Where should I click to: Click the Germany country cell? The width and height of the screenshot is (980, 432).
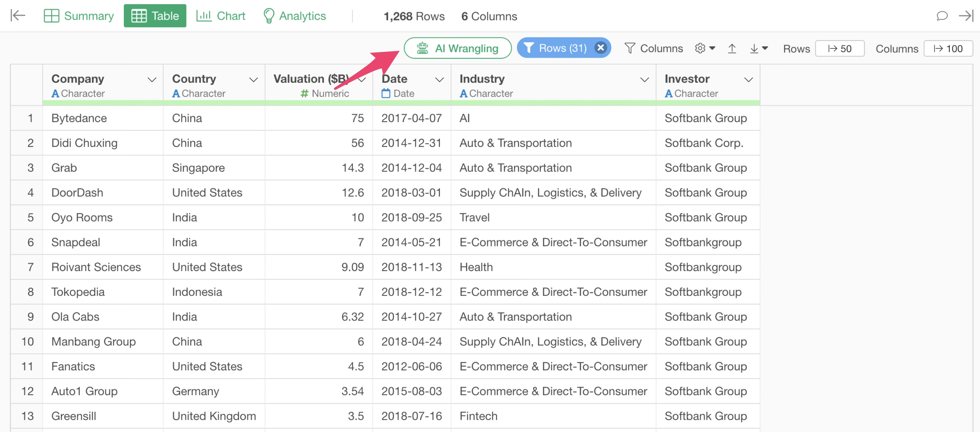[214, 391]
